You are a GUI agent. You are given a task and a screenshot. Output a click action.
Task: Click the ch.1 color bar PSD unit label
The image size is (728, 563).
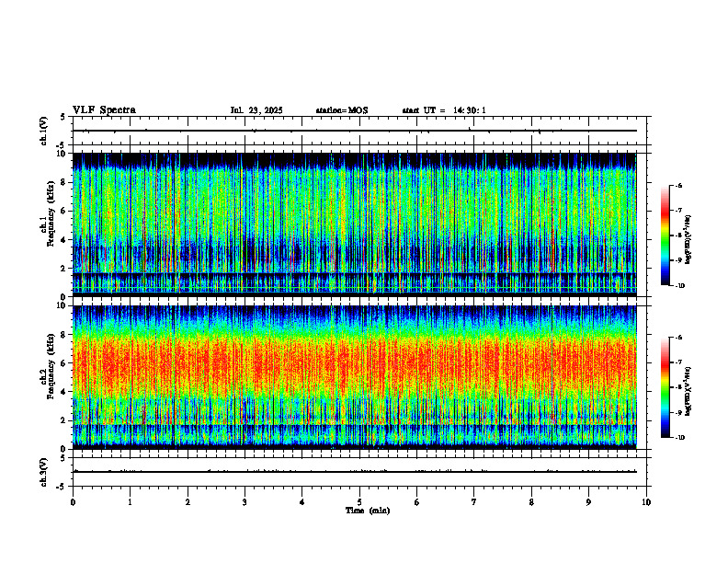688,239
